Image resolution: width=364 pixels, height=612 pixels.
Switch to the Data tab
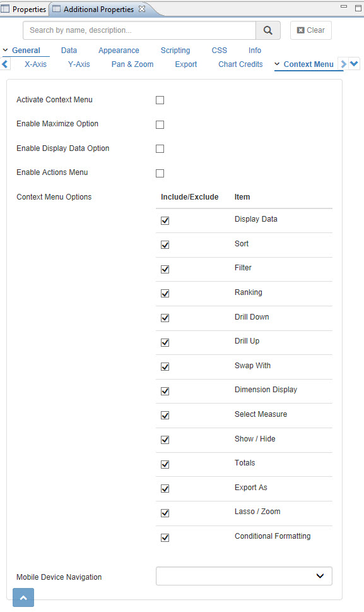[69, 50]
